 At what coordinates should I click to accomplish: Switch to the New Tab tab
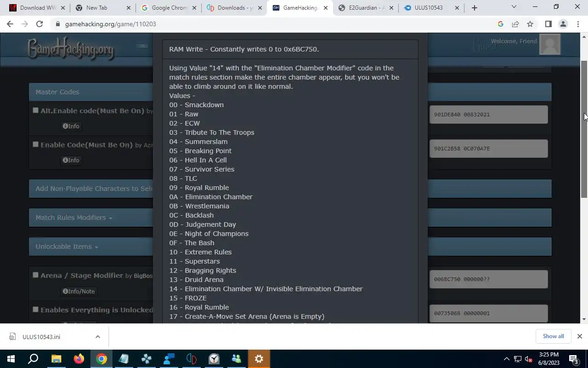(102, 8)
